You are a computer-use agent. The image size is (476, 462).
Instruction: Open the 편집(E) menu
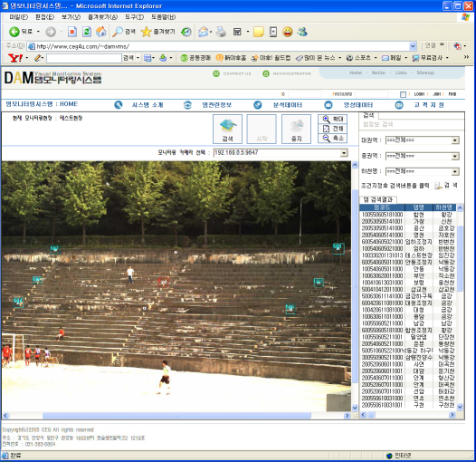click(x=44, y=17)
